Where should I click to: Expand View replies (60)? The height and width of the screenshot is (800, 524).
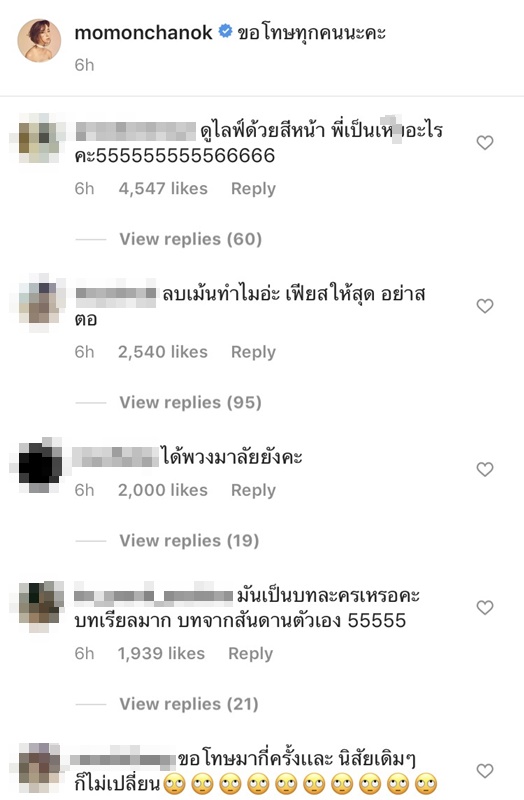[x=191, y=239]
